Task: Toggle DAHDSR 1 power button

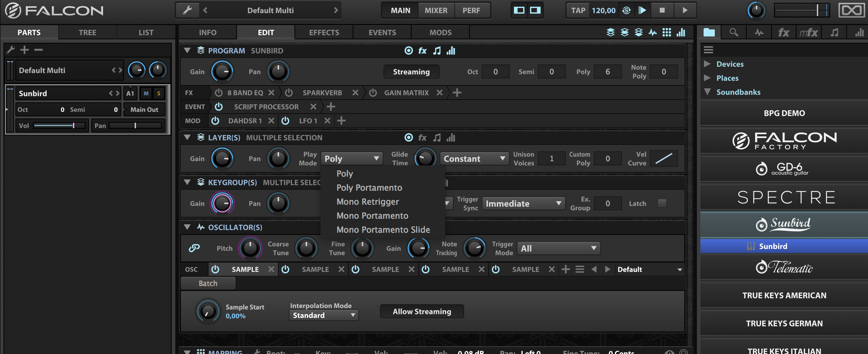Action: [215, 121]
